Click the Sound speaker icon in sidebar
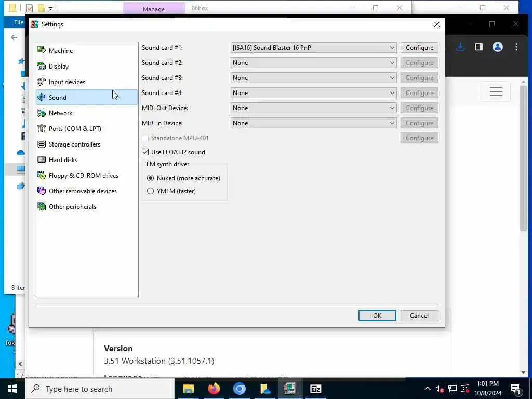Screen dimensions: 532x399 42,97
